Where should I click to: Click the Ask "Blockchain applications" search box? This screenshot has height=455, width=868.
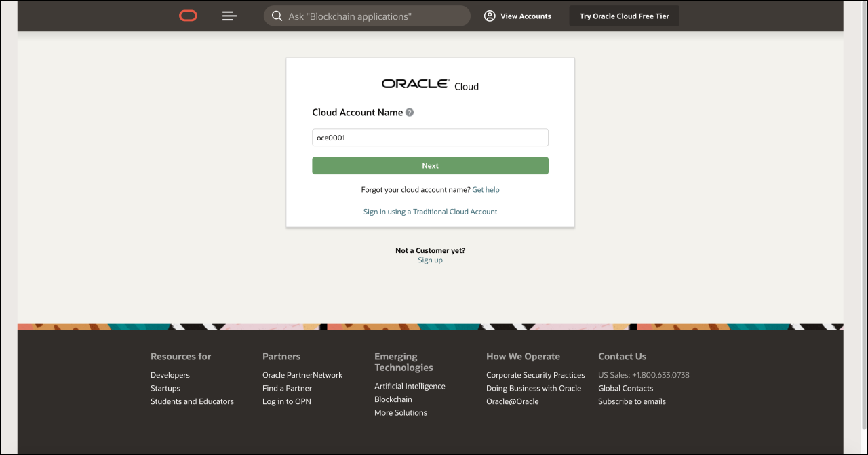click(x=367, y=16)
